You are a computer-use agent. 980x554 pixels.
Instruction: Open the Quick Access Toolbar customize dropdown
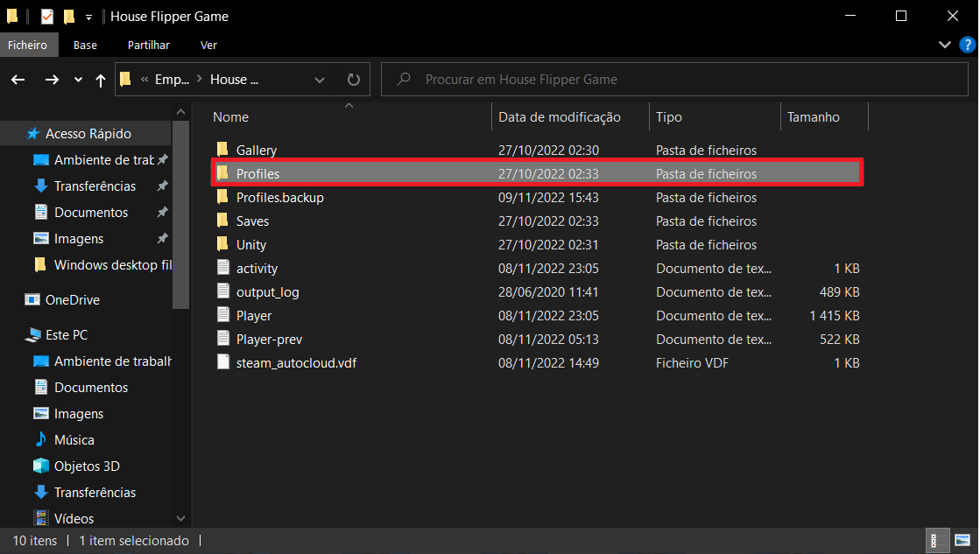click(88, 17)
